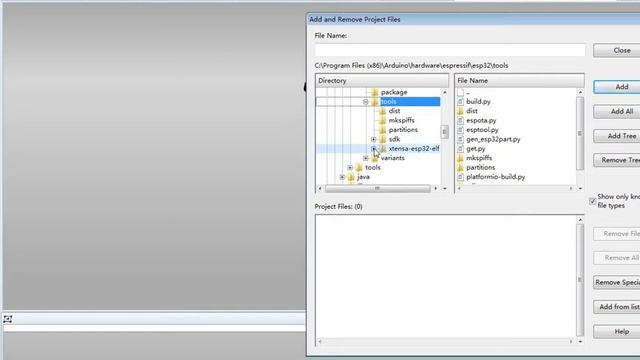Viewport: 640px width, 360px height.
Task: Click the Add button
Action: [617, 87]
